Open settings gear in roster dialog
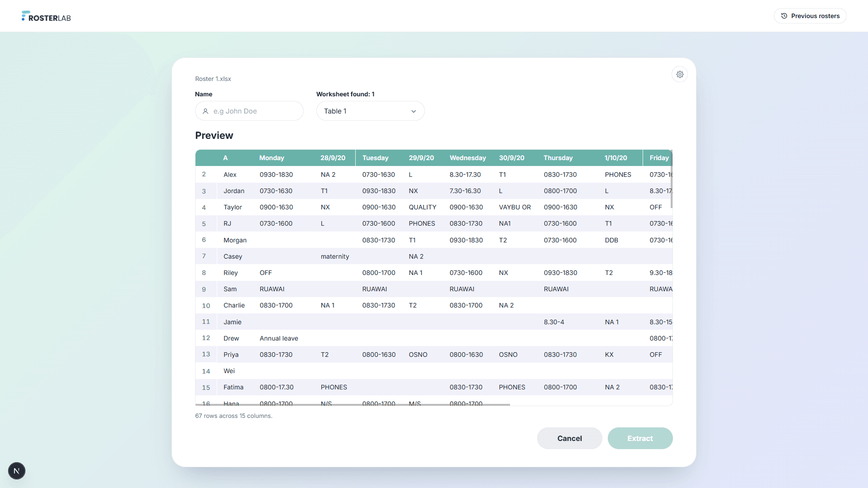This screenshot has width=868, height=488. pyautogui.click(x=680, y=74)
